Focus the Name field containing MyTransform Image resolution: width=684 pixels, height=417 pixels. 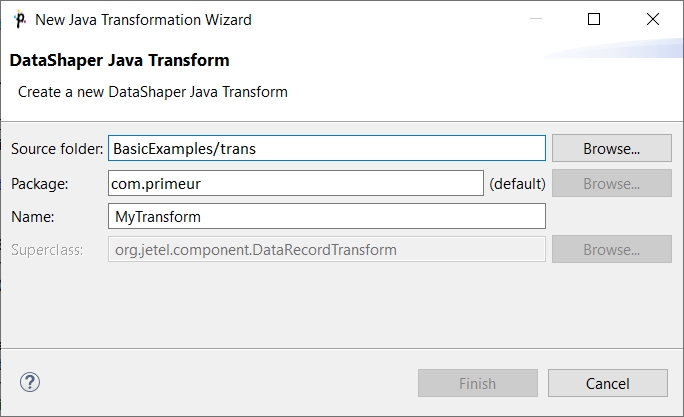point(327,216)
